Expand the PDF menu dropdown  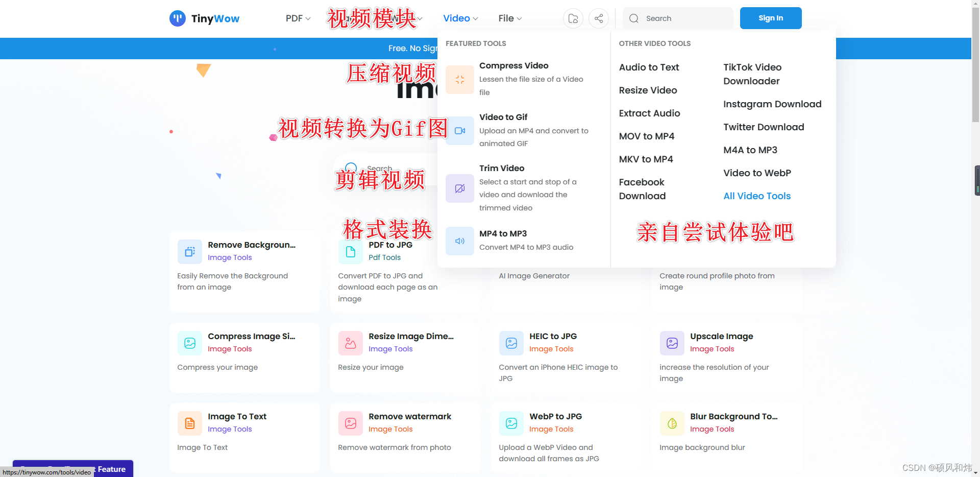coord(298,18)
